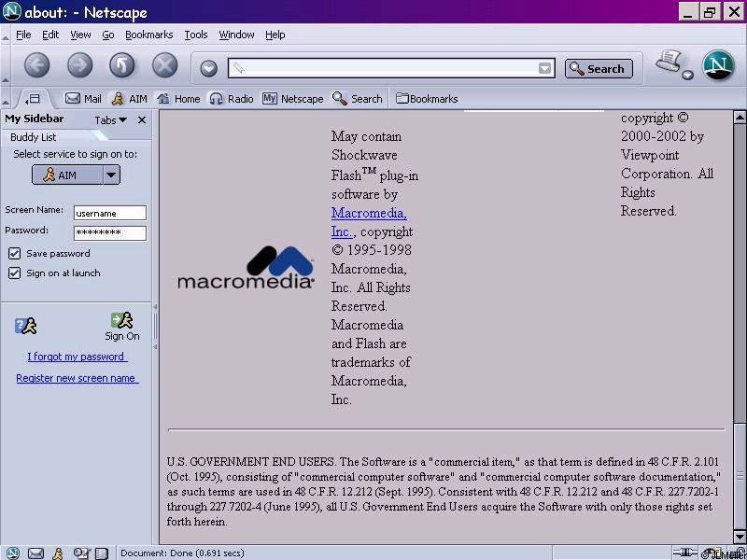Open the round menu button left of the URL bar
The width and height of the screenshot is (747, 560).
pos(208,68)
